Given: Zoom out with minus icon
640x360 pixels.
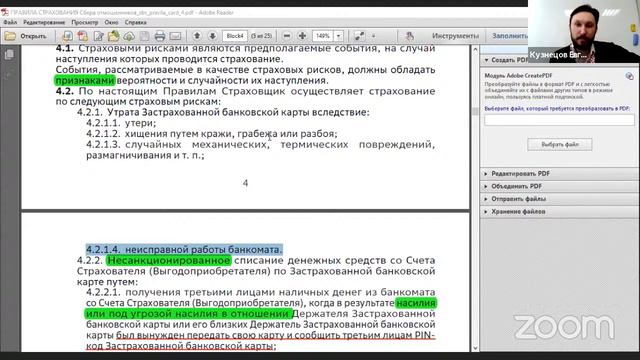Looking at the screenshot, I should (287, 36).
